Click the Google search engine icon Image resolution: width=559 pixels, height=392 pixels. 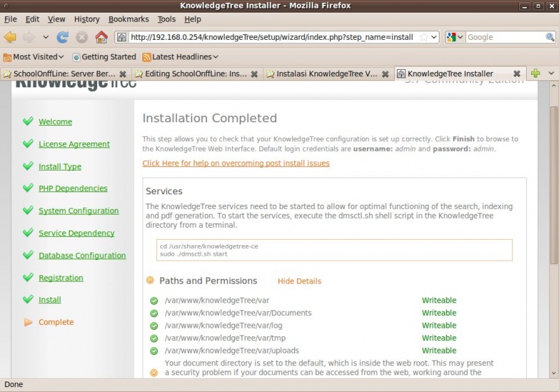(x=451, y=37)
